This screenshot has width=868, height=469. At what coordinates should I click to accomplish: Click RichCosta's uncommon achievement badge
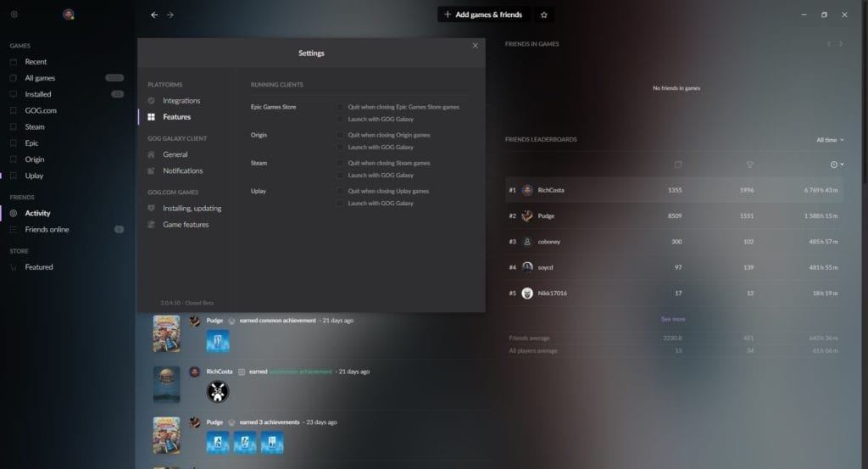pos(218,392)
